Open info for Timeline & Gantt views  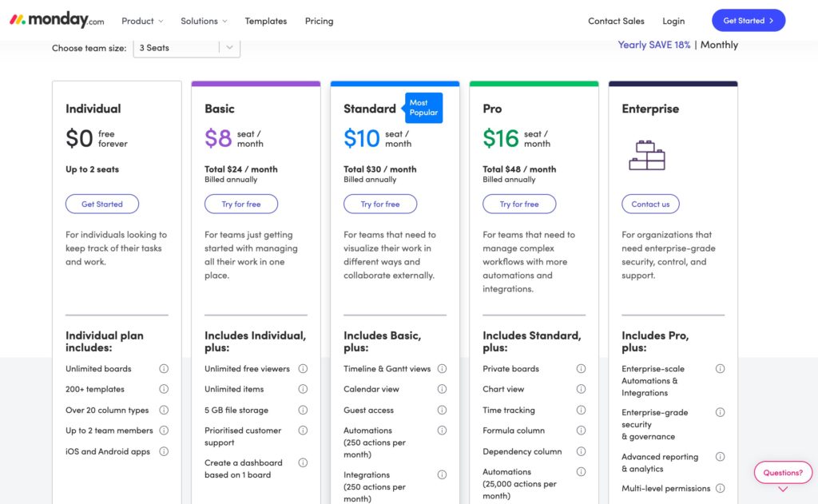coord(442,369)
